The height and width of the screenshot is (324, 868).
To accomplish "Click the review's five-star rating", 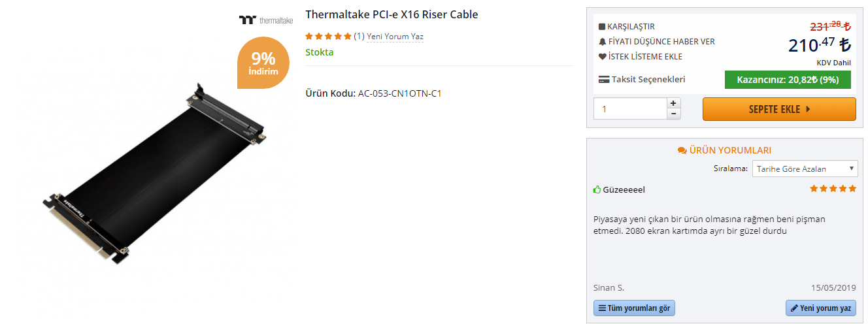I will coord(833,189).
